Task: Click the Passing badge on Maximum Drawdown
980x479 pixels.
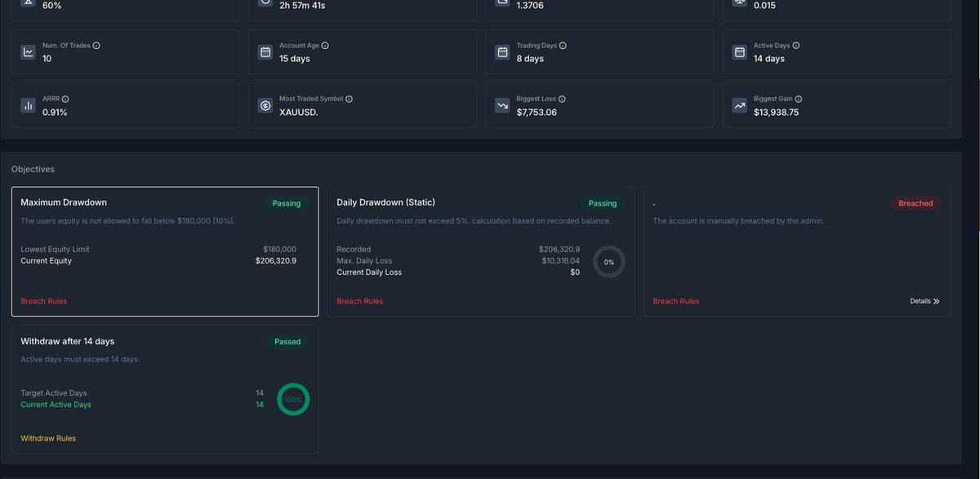Action: pos(287,203)
